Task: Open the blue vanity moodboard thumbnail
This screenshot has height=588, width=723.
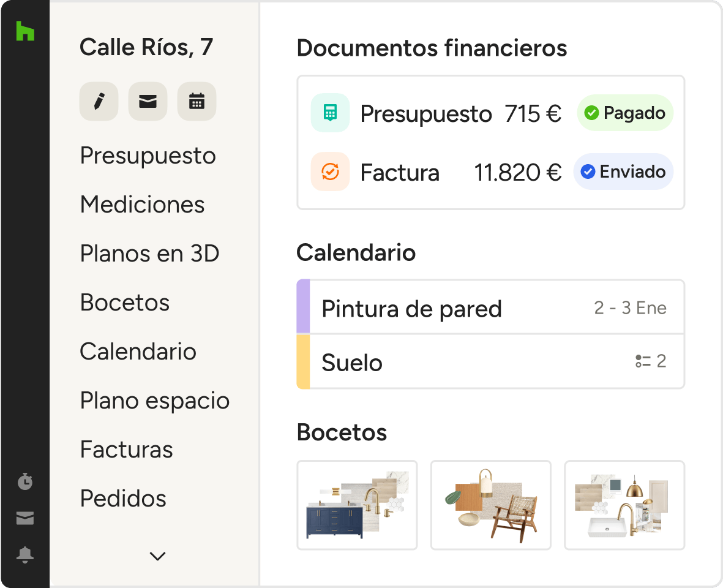Action: click(357, 505)
